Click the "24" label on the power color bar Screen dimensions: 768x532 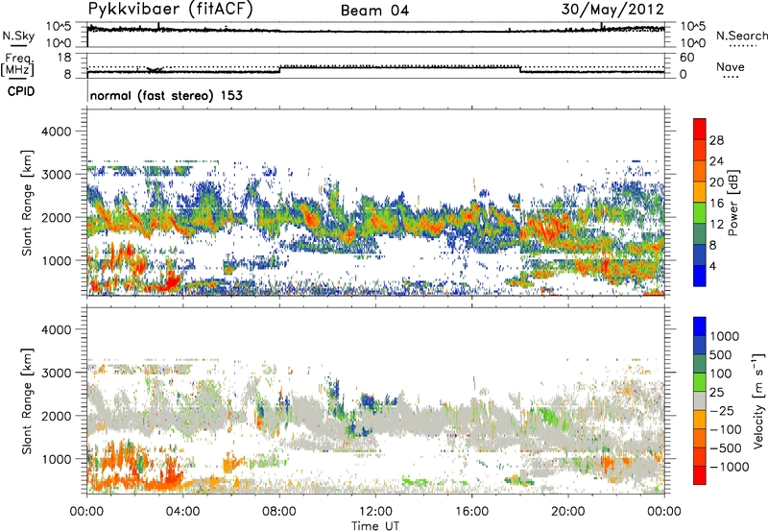pos(716,161)
